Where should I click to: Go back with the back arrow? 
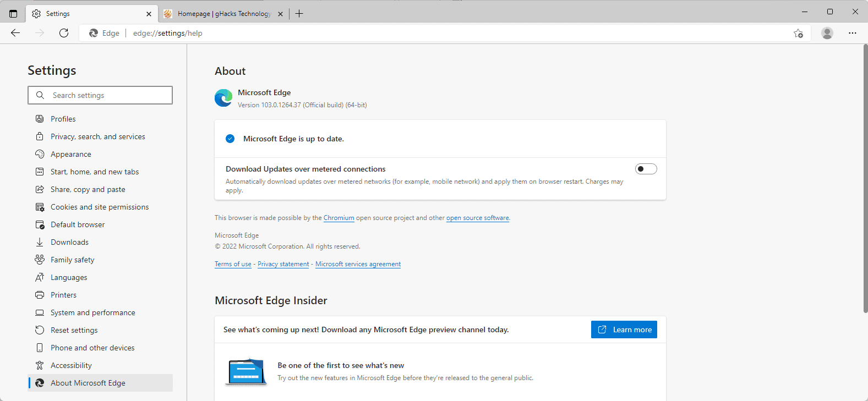[15, 33]
